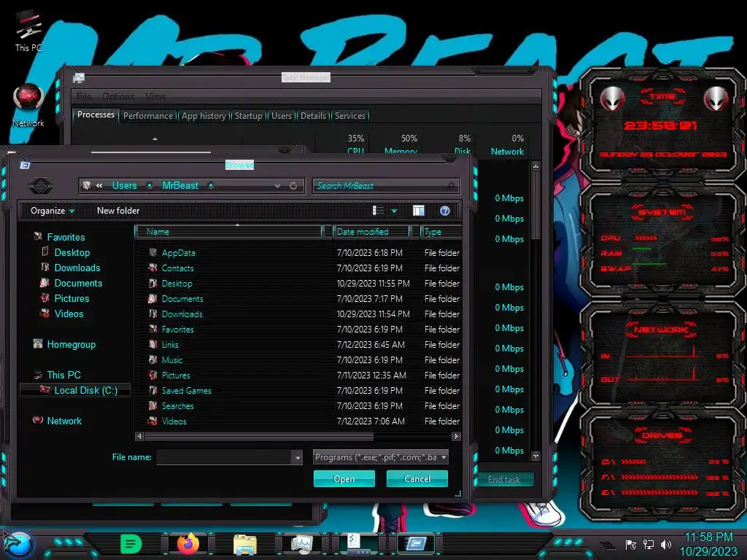Select Network in the navigation pane
The image size is (747, 560).
[x=64, y=421]
